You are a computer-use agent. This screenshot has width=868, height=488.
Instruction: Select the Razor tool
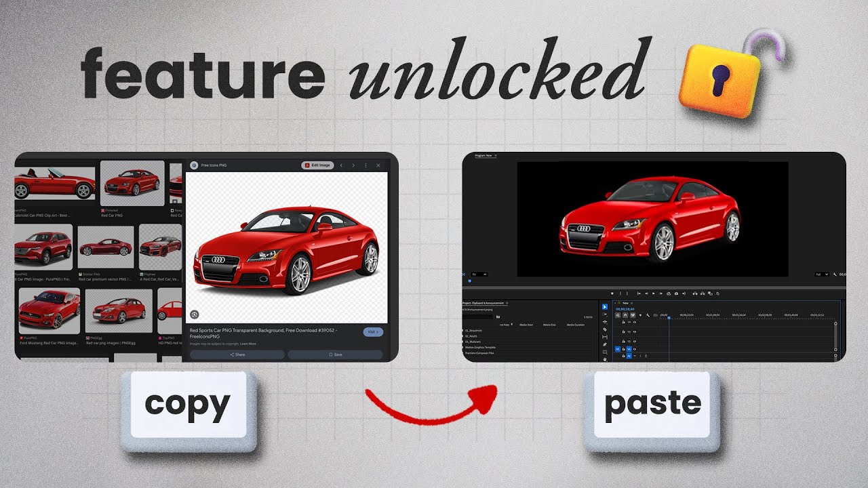(605, 329)
